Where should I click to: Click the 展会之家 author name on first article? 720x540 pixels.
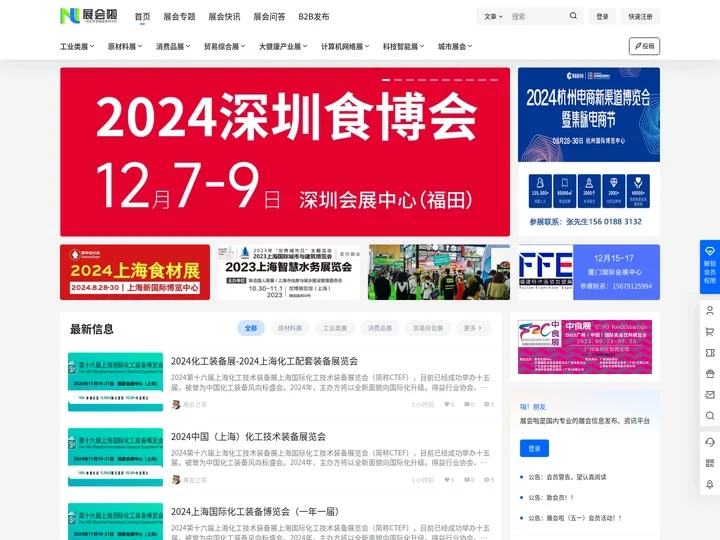(195, 405)
